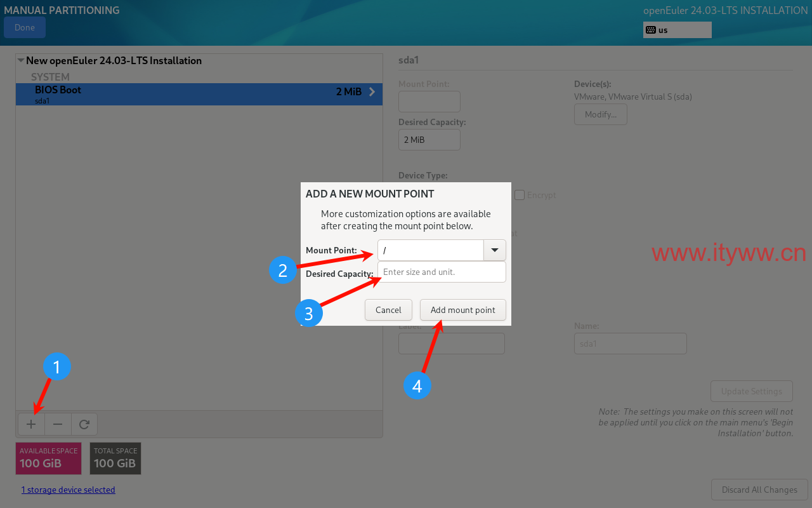
Task: Click Discard All Changes button
Action: (759, 490)
